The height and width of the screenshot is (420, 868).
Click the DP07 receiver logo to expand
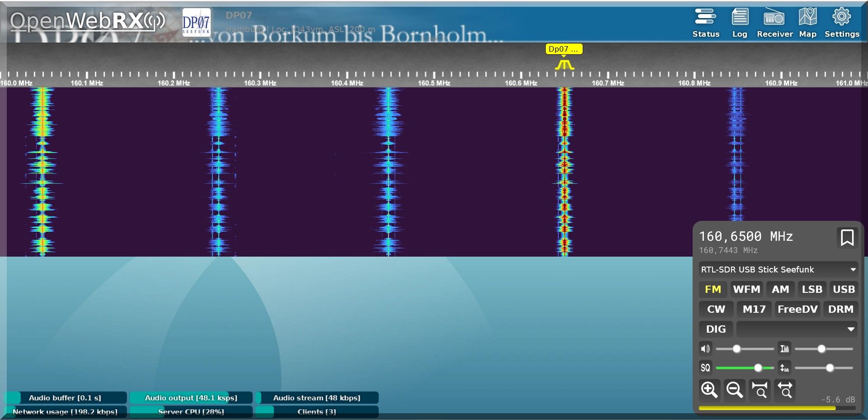[x=196, y=22]
